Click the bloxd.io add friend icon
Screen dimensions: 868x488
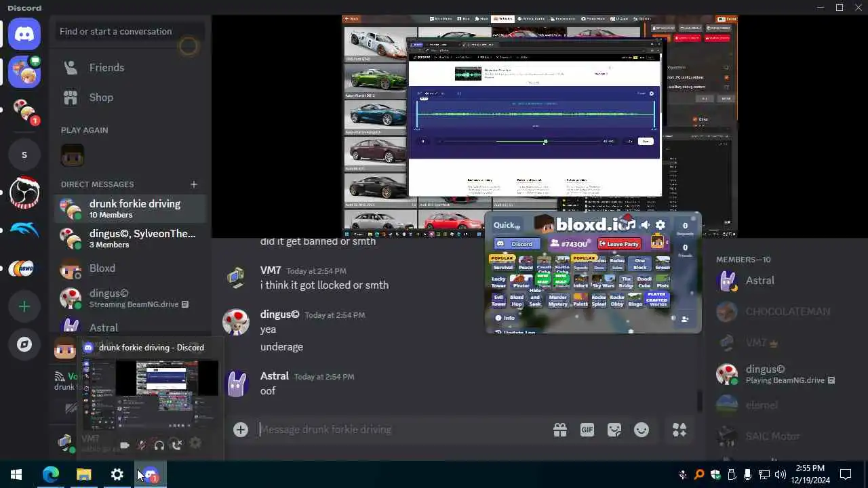pos(685,319)
